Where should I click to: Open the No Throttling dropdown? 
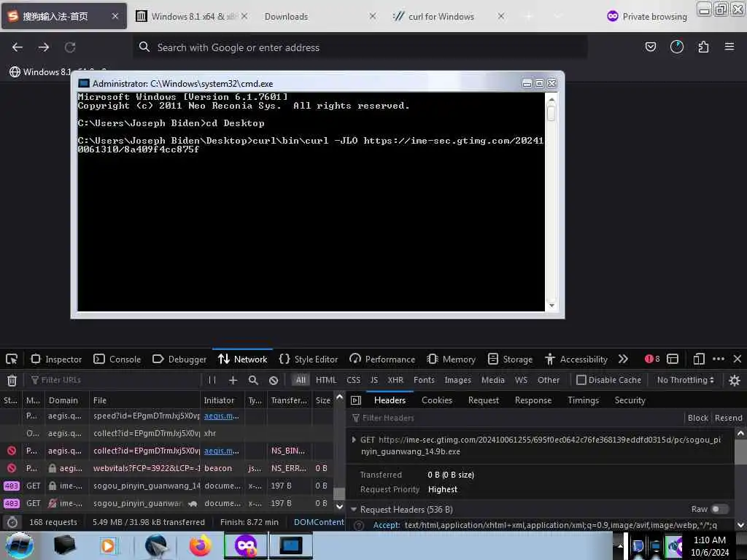pos(685,380)
